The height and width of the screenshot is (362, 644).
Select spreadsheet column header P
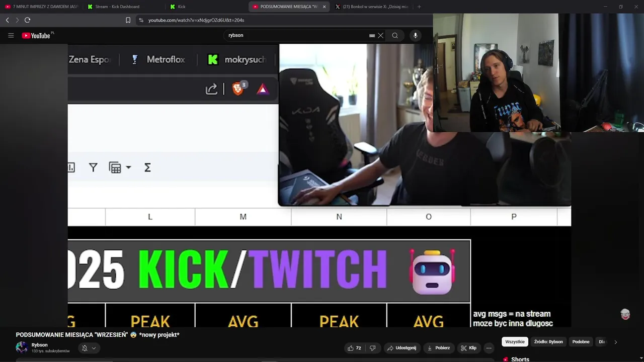[514, 217]
